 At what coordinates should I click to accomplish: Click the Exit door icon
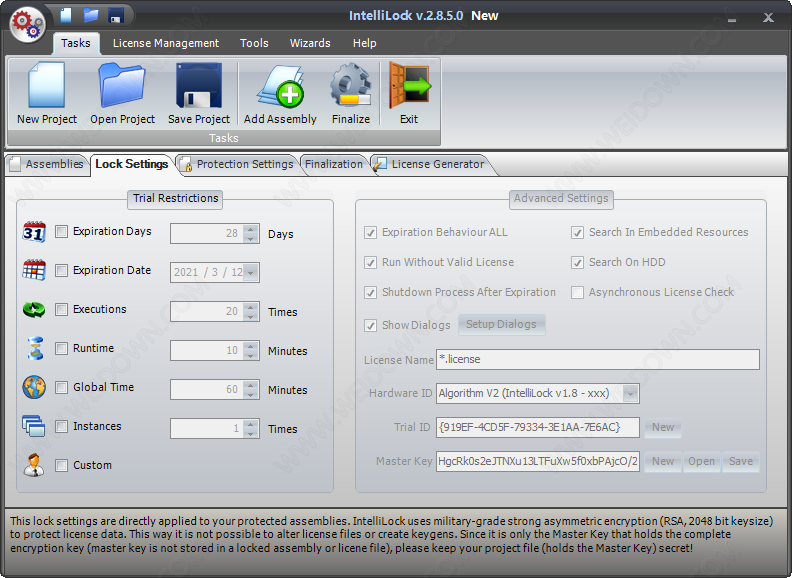click(409, 85)
